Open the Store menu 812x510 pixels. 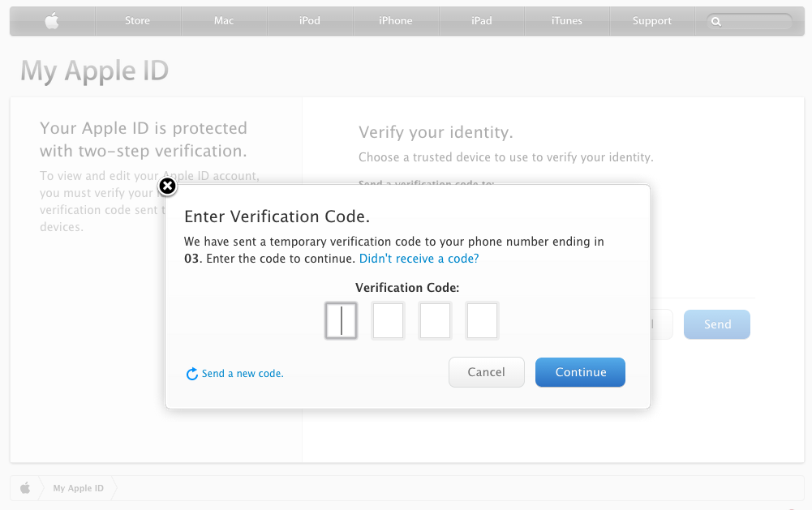pyautogui.click(x=137, y=21)
